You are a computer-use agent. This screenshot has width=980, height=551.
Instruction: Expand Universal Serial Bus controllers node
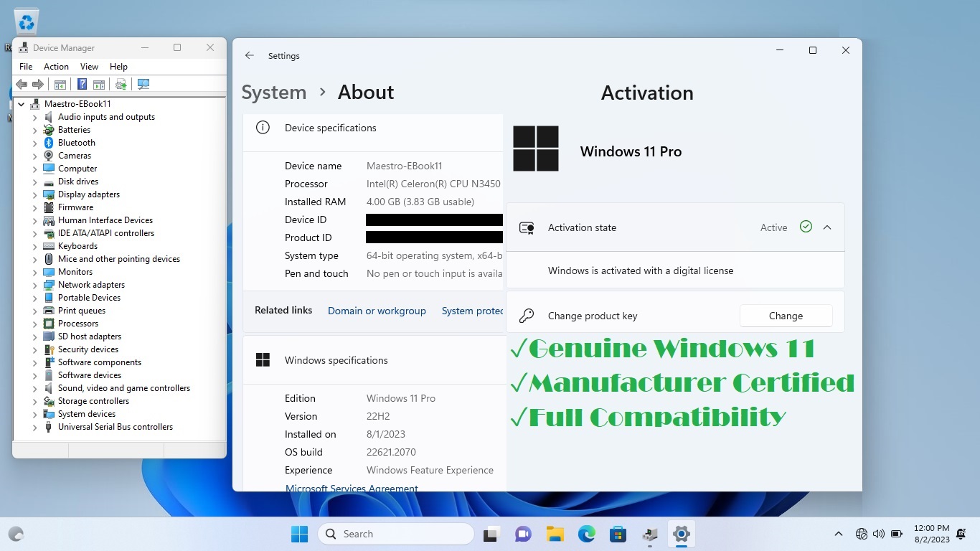(34, 427)
